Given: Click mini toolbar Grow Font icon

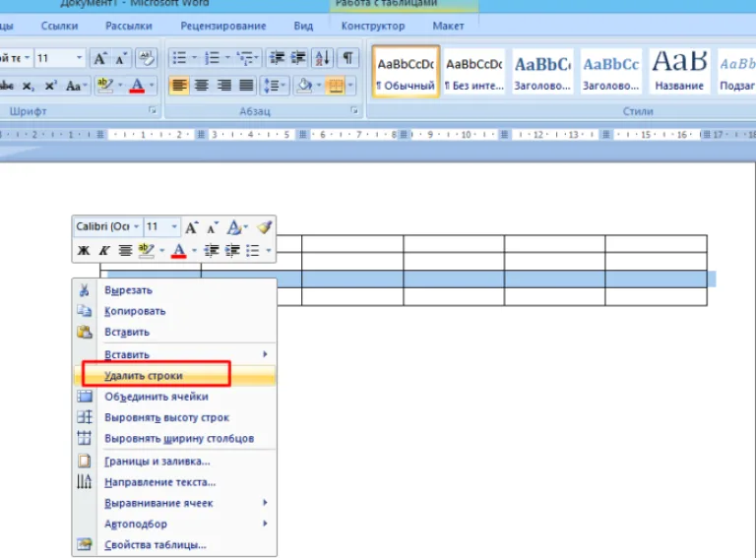Looking at the screenshot, I should point(191,227).
